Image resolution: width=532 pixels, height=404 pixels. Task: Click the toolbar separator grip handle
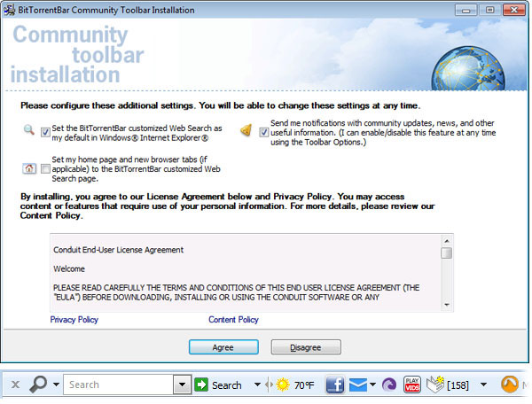(x=269, y=385)
